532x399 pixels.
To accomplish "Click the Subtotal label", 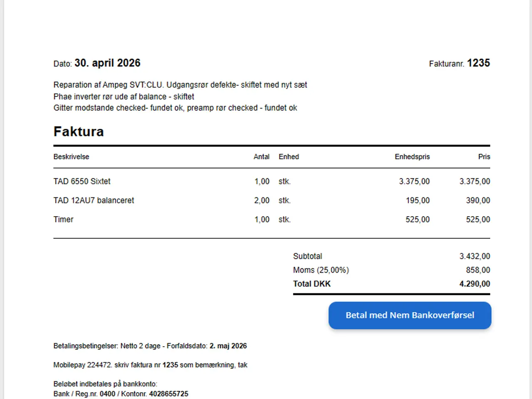I will [x=308, y=256].
